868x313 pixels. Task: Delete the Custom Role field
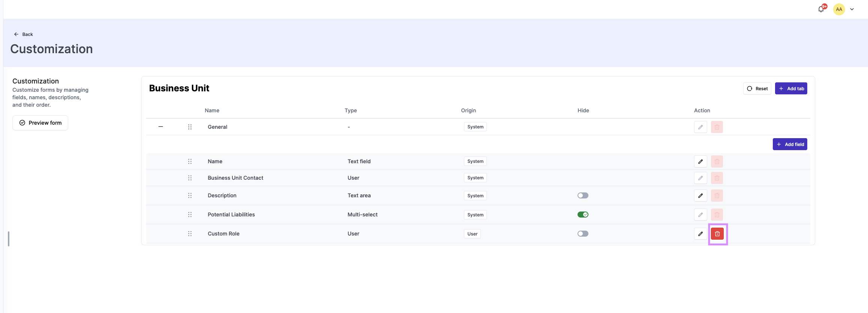[717, 234]
